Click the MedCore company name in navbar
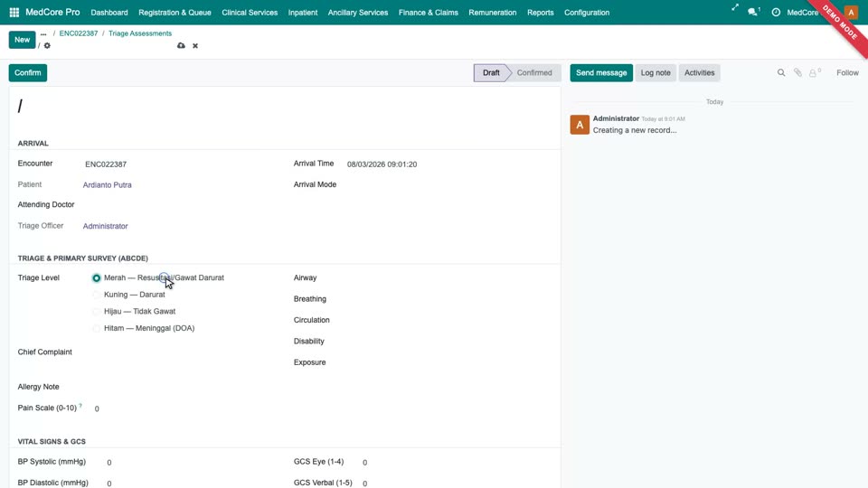The height and width of the screenshot is (488, 868). [803, 12]
